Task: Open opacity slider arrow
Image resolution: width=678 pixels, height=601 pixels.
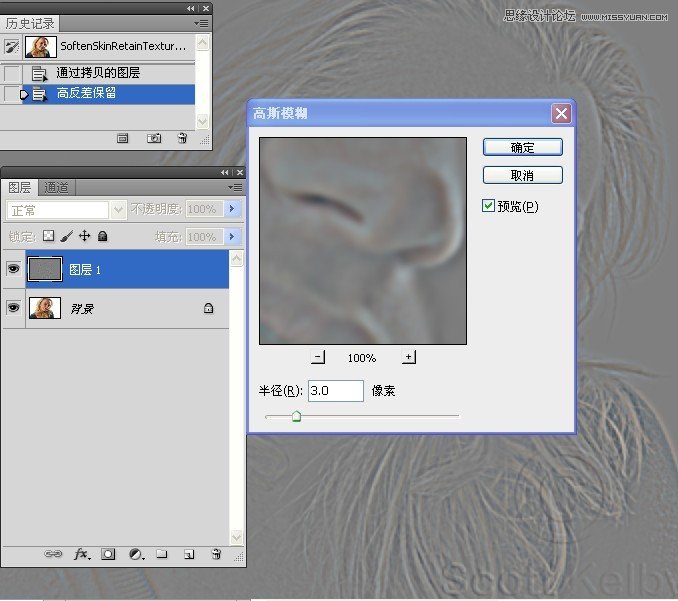Action: coord(232,209)
